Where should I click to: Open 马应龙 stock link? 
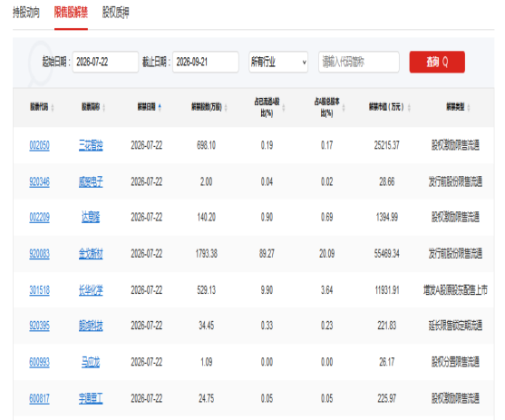coord(91,362)
